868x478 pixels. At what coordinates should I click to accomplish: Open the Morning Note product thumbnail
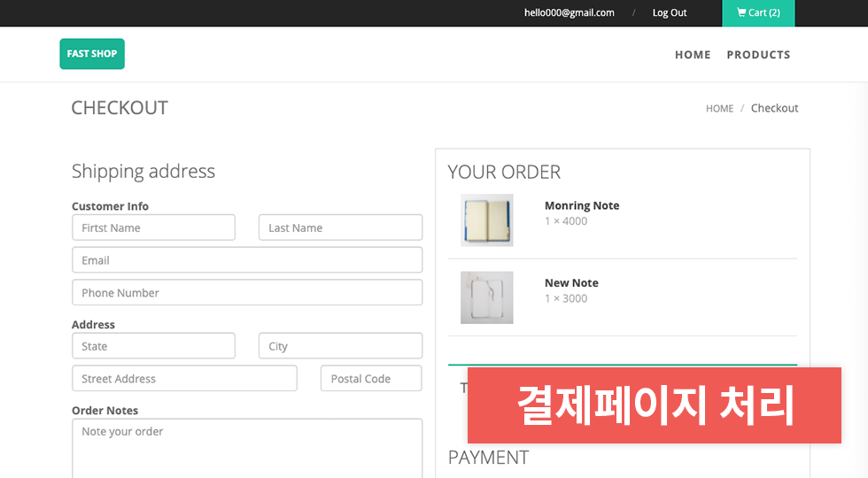click(486, 220)
